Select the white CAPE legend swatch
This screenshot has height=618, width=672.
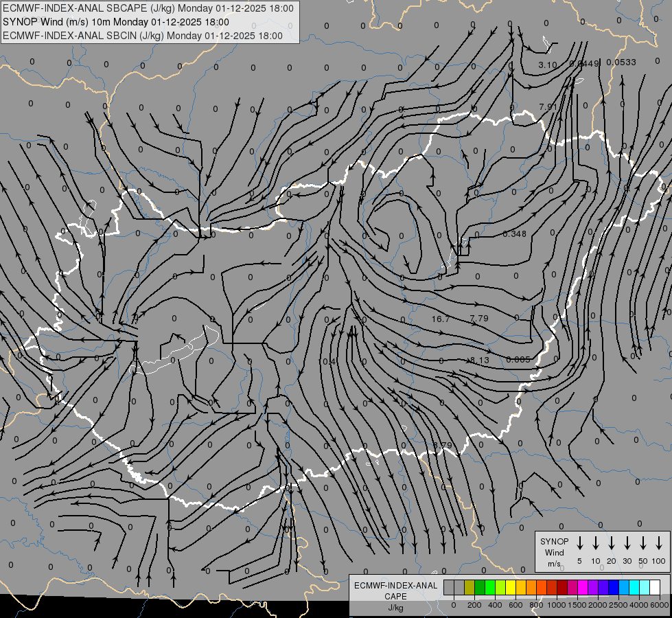click(655, 587)
